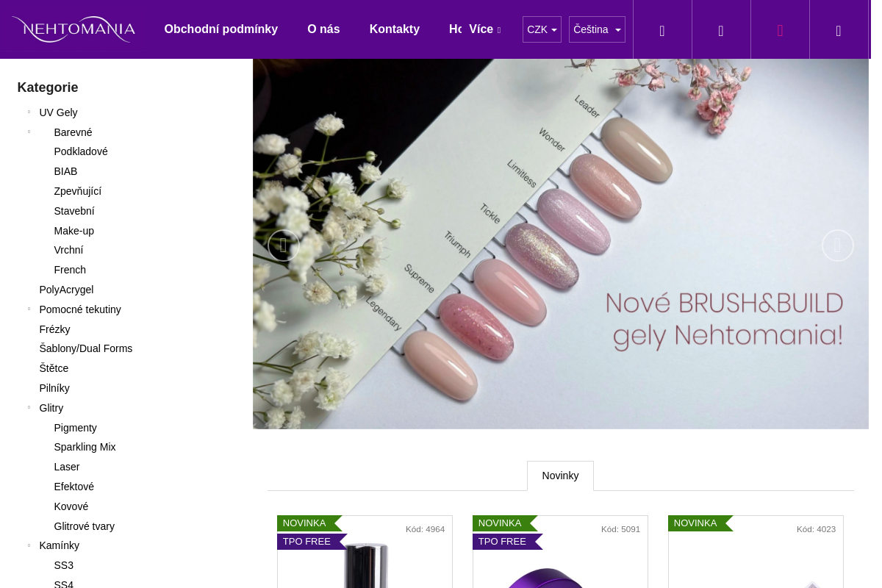Open Obchodní podmínky in the top menu
This screenshot has width=882, height=588.
click(x=220, y=29)
